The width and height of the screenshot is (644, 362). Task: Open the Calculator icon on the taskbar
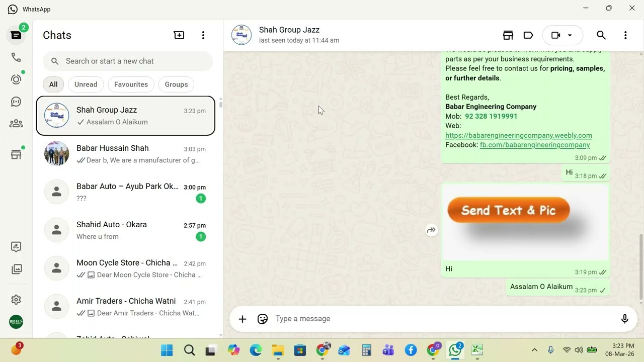366,350
